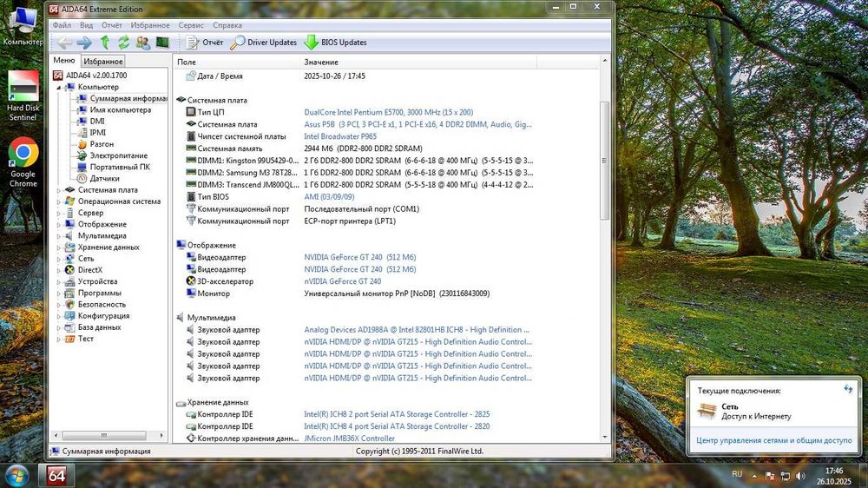Click the Электропитание icon in tree
Screen dimensions: 868x488
point(82,155)
